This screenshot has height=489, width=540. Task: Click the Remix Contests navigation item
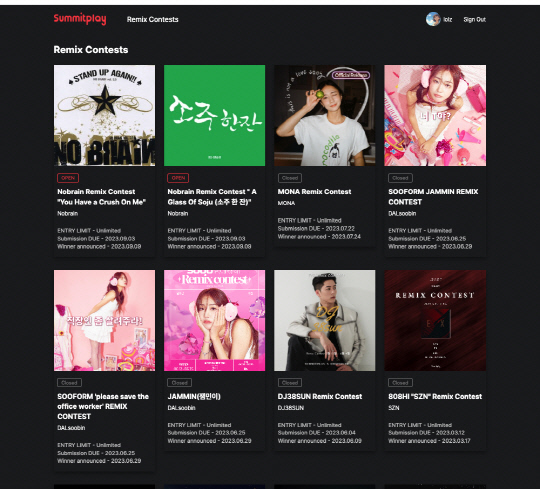pos(153,20)
